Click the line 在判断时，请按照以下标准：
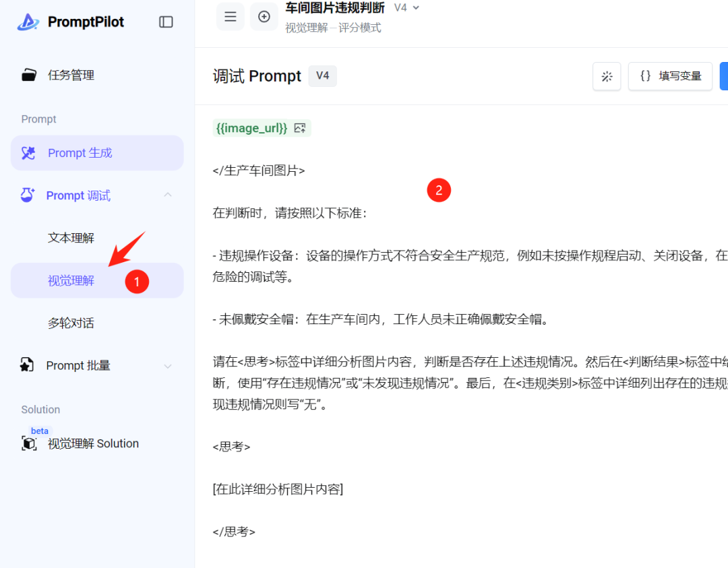This screenshot has width=728, height=568. pyautogui.click(x=290, y=213)
